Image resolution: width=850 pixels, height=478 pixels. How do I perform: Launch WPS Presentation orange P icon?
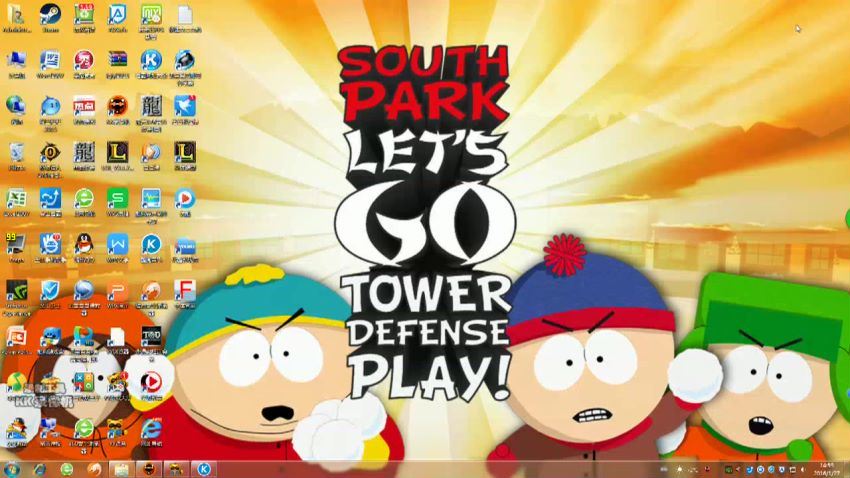pos(117,291)
